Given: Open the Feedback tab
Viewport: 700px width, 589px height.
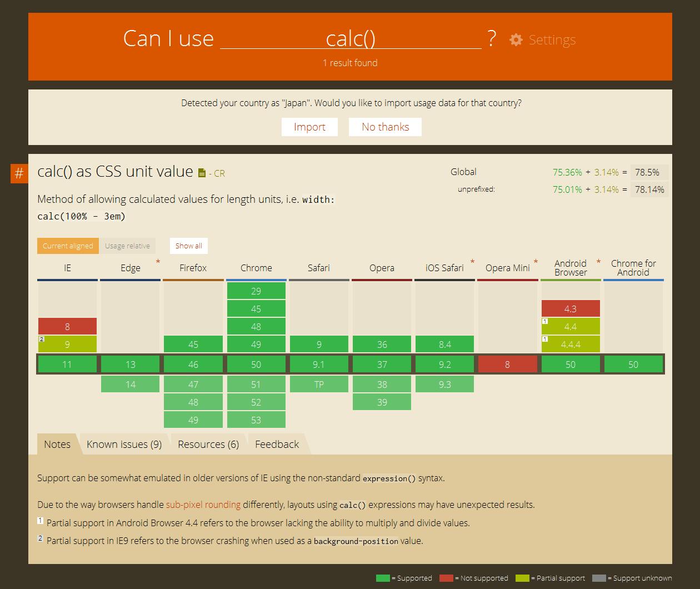Looking at the screenshot, I should point(277,445).
